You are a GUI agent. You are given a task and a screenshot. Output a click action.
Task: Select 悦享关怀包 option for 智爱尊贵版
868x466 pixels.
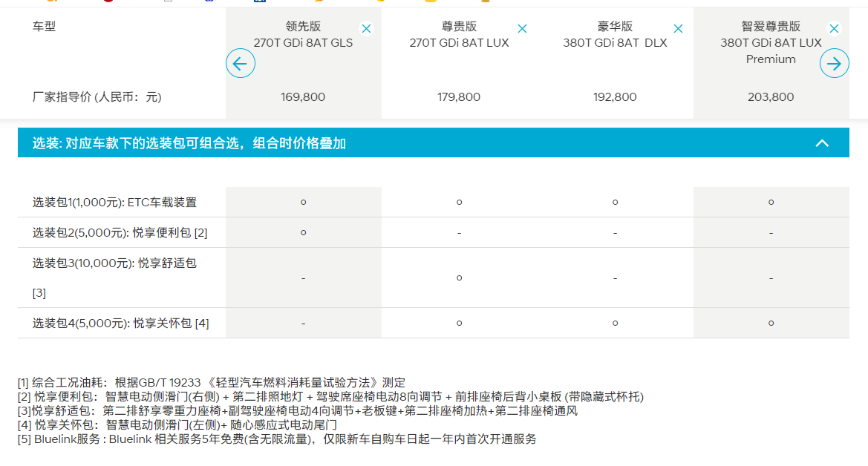point(771,323)
